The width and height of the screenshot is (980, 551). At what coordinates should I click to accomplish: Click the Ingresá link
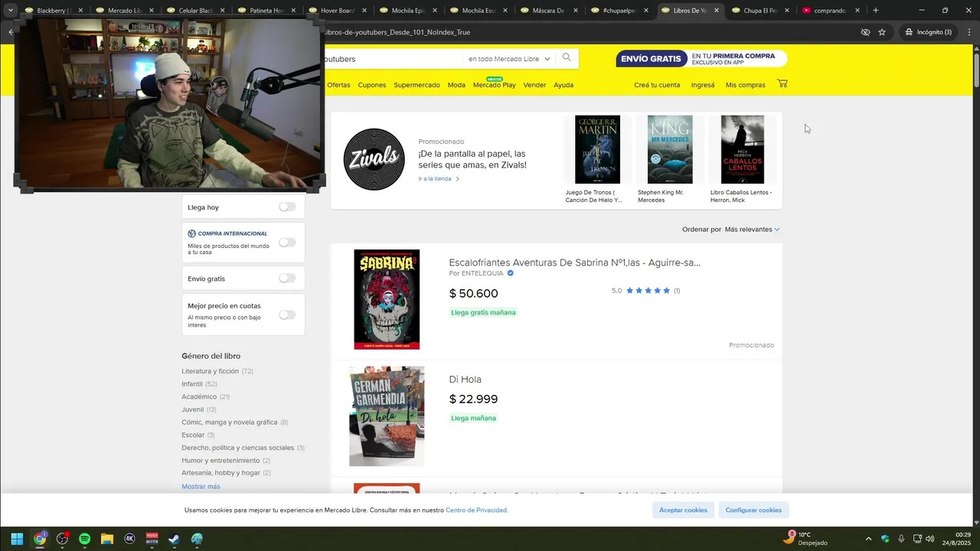[703, 85]
